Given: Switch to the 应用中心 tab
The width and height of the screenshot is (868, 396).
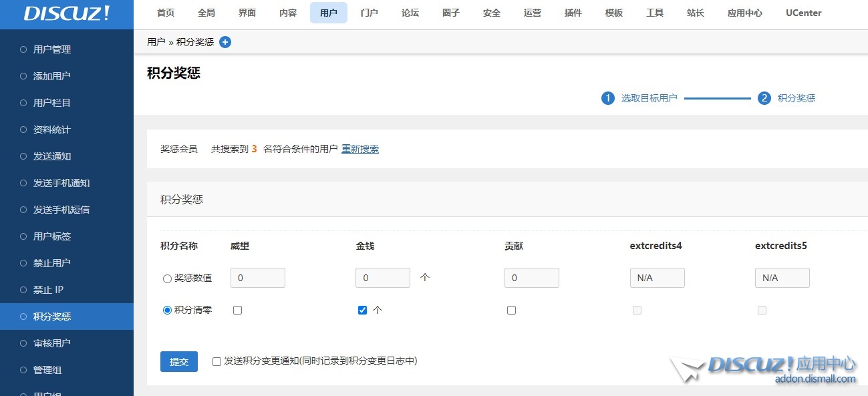Looking at the screenshot, I should (x=744, y=13).
